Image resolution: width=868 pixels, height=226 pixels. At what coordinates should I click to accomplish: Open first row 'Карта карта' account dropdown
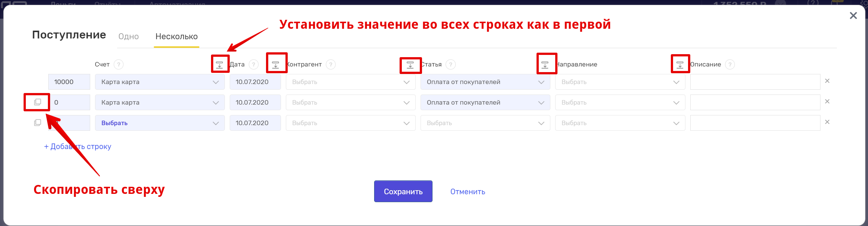tap(160, 82)
